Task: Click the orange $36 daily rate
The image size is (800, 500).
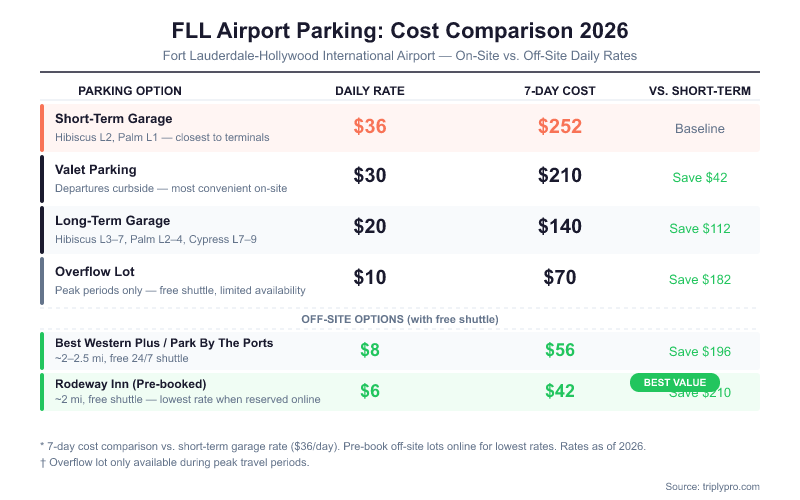Action: [370, 127]
